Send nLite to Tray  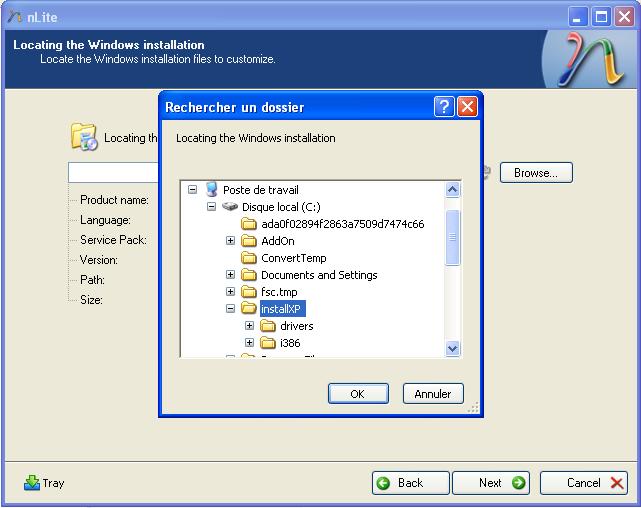coord(44,483)
